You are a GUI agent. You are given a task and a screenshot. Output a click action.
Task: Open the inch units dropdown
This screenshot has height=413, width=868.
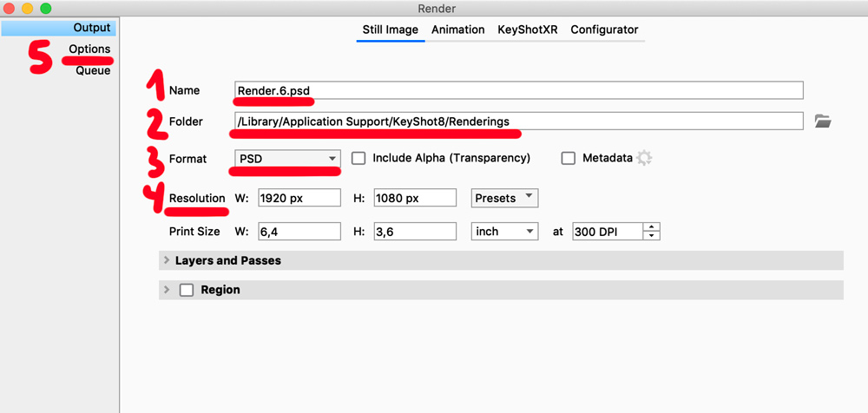coord(504,232)
